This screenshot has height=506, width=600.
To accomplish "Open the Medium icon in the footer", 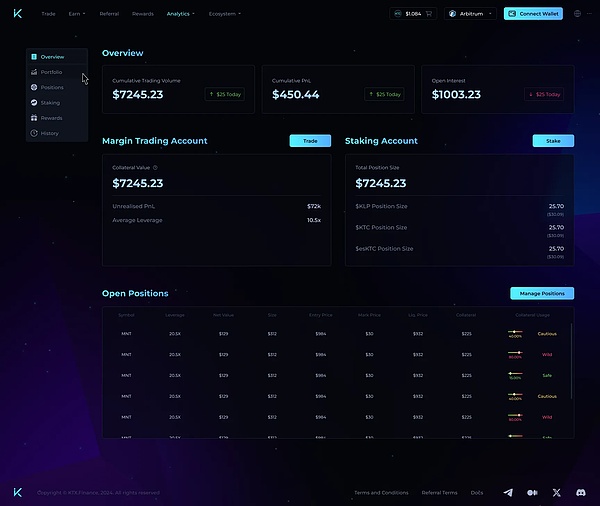I will 532,492.
